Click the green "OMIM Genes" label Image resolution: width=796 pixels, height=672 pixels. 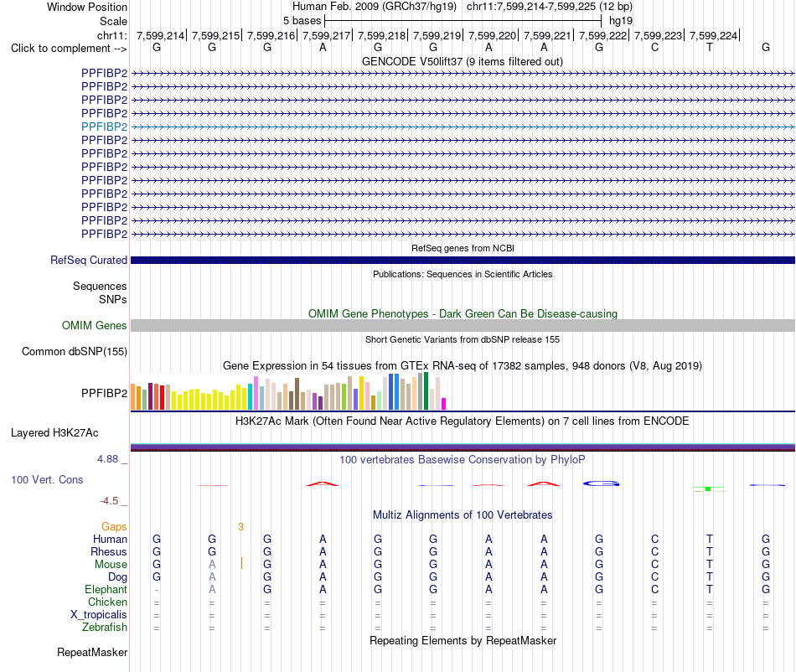[x=95, y=325]
